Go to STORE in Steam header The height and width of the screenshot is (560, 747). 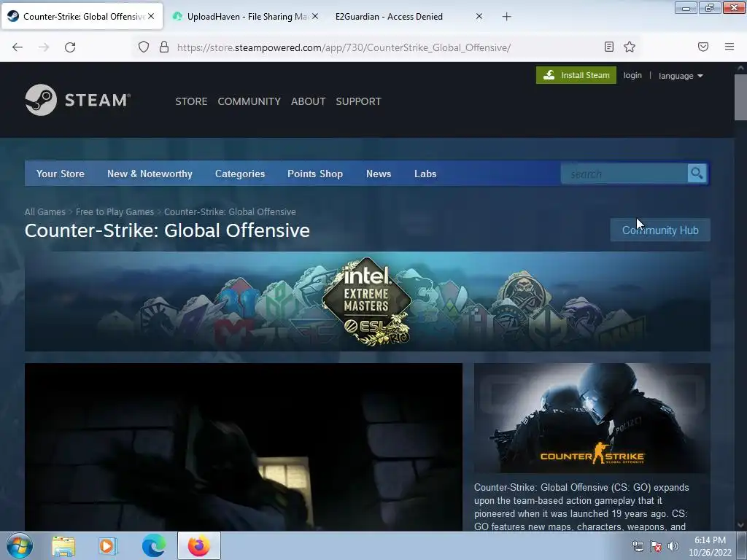click(x=191, y=101)
